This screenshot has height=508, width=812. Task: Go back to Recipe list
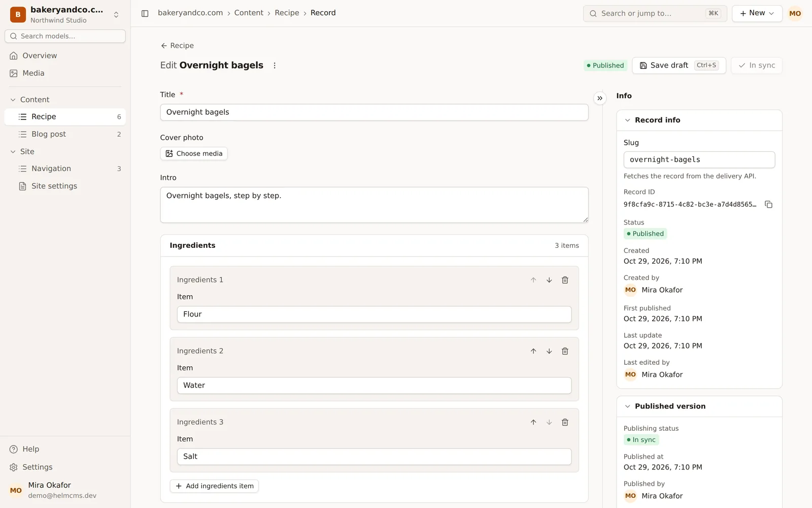(177, 46)
